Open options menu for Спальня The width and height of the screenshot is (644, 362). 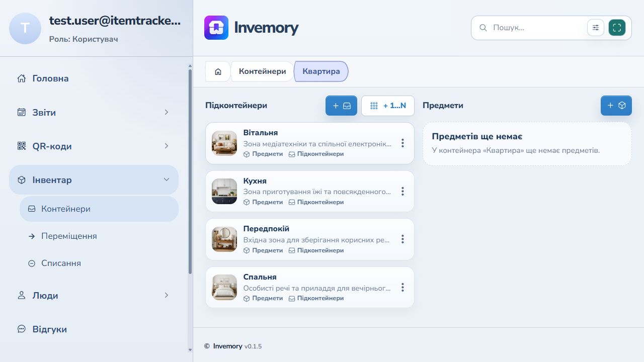pyautogui.click(x=403, y=287)
